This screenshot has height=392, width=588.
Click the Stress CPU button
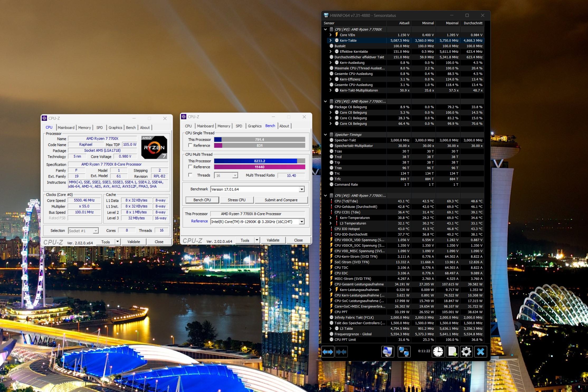tap(237, 200)
